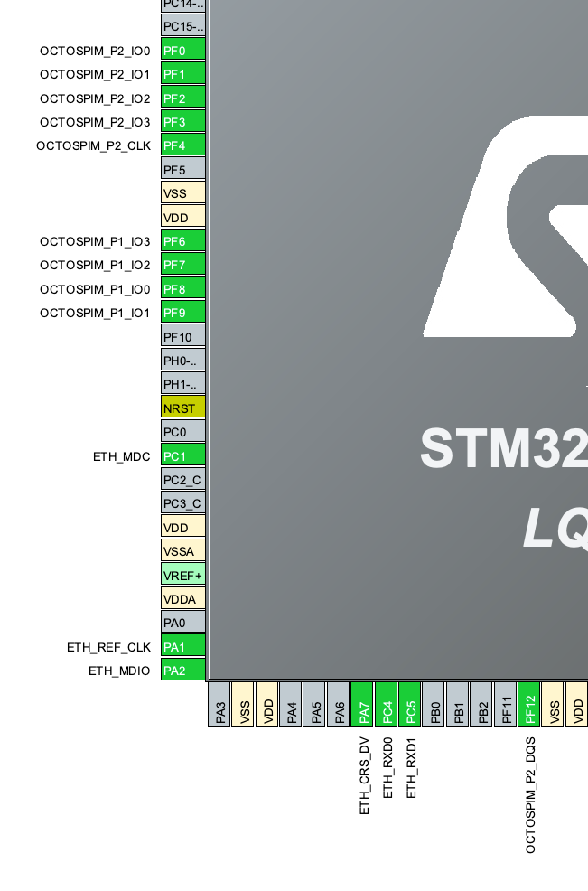The image size is (588, 891).
Task: Click the unassigned PF5 pin
Action: pos(183,169)
